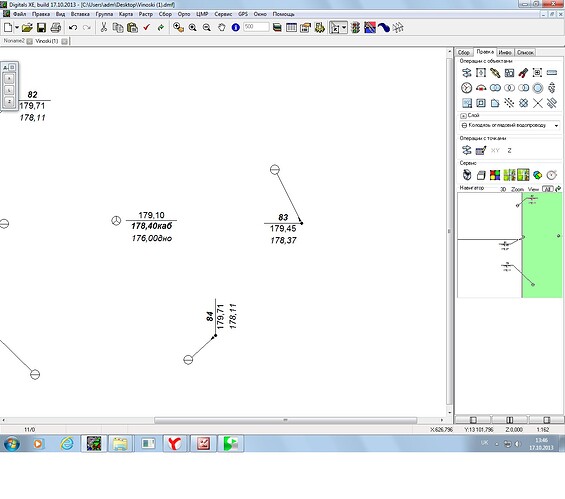Click the Save diskette icon in toolbar

pyautogui.click(x=41, y=27)
